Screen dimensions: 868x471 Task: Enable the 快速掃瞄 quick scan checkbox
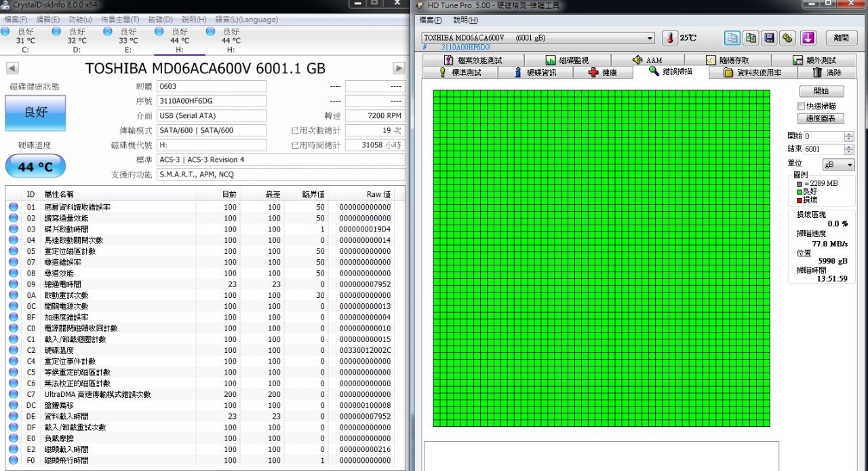(x=801, y=106)
